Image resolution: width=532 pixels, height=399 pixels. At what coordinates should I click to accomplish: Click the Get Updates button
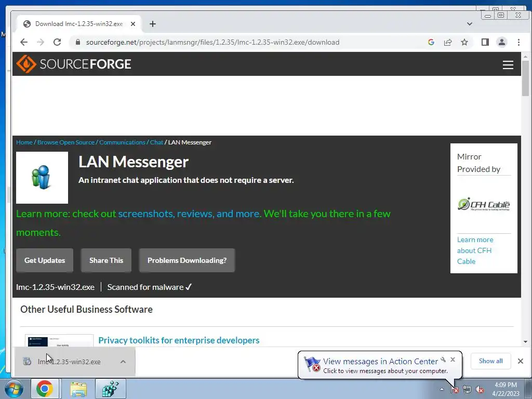(x=45, y=260)
